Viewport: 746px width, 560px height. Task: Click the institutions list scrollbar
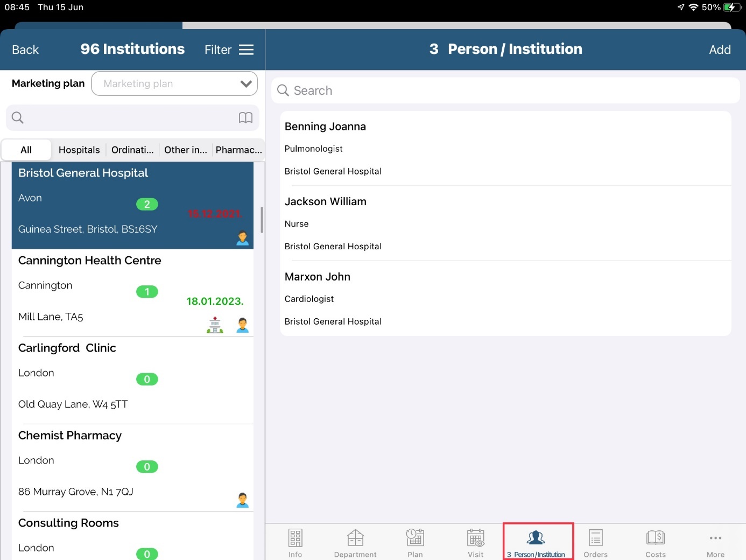click(x=262, y=220)
